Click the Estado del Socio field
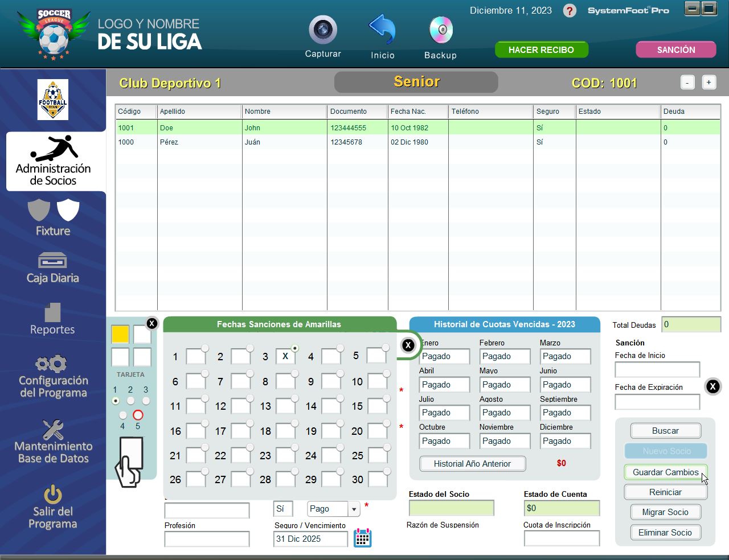This screenshot has height=560, width=729. point(451,508)
